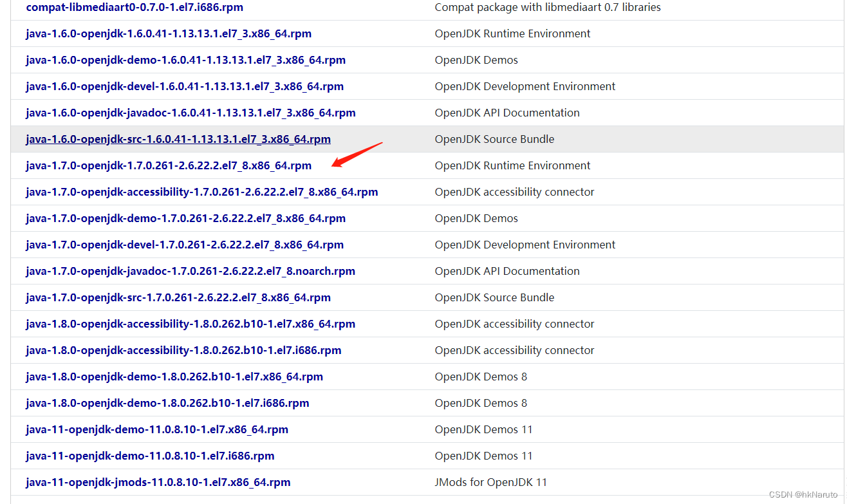Viewport: 847px width, 504px height.
Task: Open java-1.6.0-openjdk-javadoc rpm link
Action: coord(191,113)
